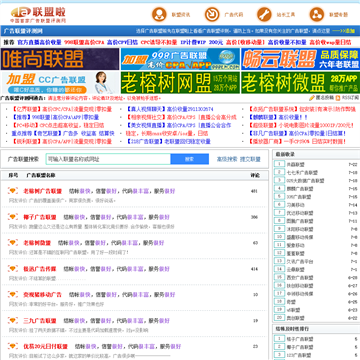Open 七七禾广告联盟 in sidebar list

(x=302, y=173)
